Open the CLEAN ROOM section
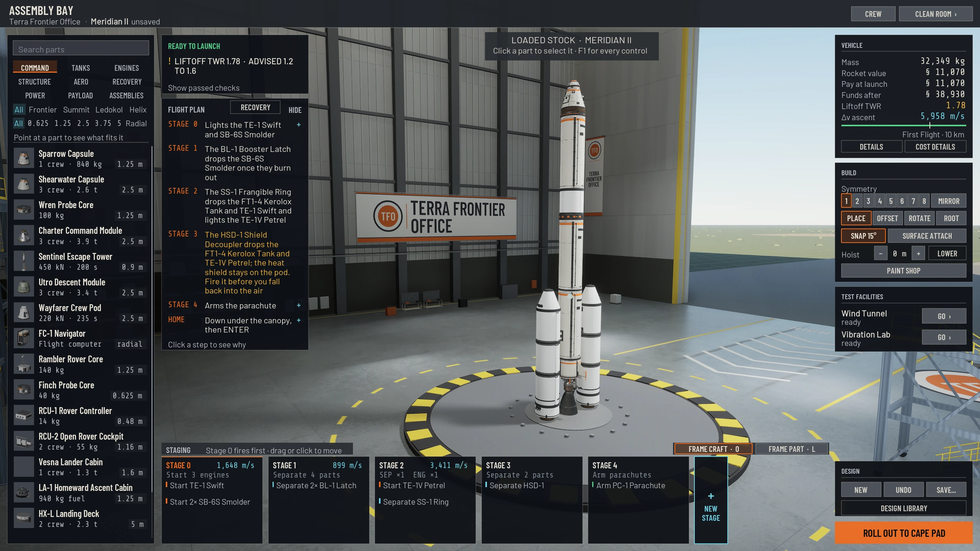The height and width of the screenshot is (551, 980). click(x=936, y=14)
